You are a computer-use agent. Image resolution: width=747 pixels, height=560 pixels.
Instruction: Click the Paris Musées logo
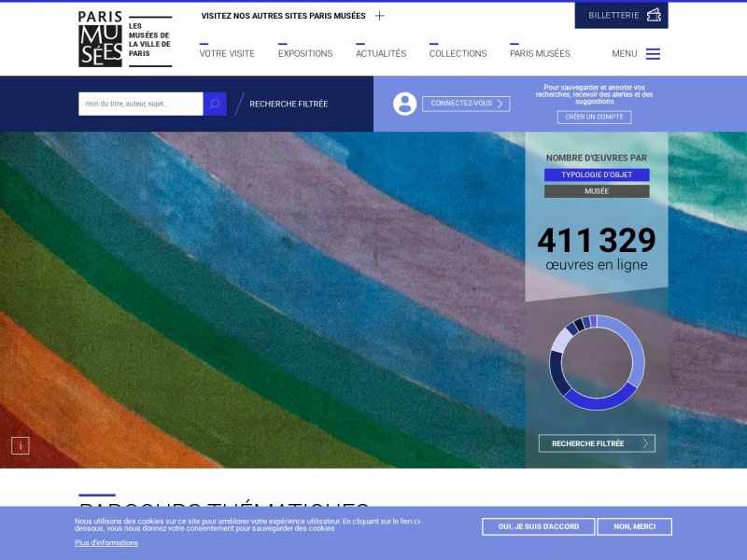tap(125, 39)
